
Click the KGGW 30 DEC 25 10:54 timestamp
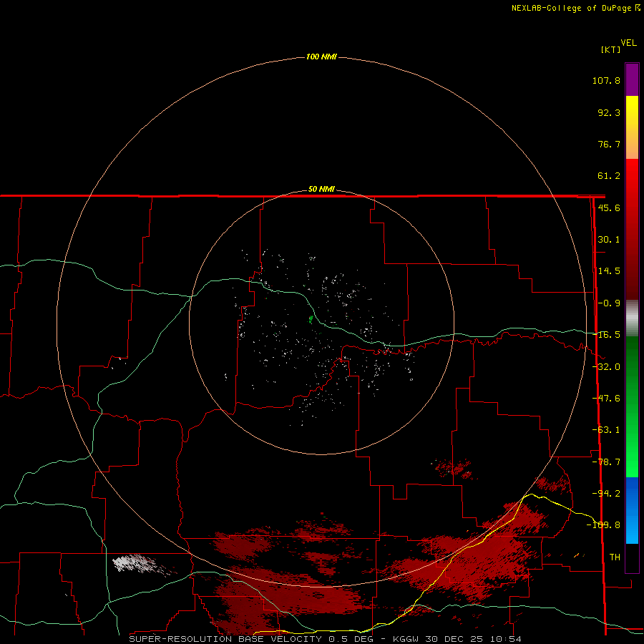pyautogui.click(x=457, y=639)
